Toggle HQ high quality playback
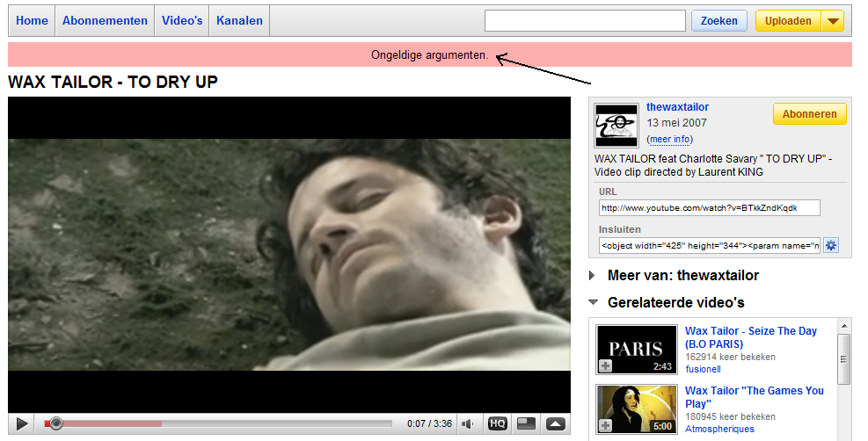 [x=497, y=423]
